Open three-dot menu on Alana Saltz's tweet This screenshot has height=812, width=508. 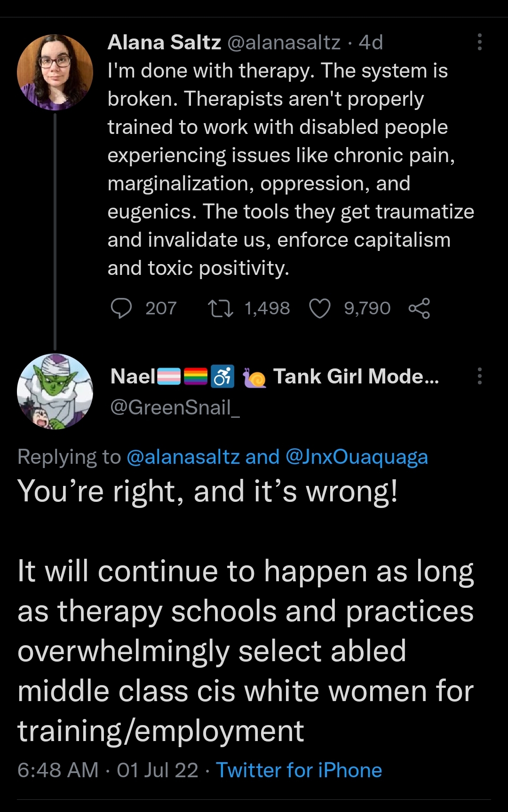tap(479, 42)
